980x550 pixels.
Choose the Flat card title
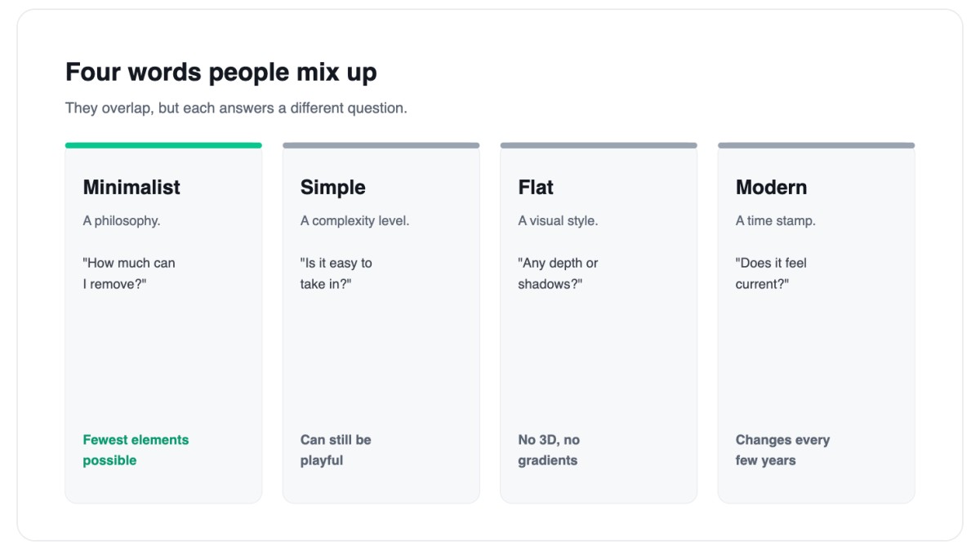pyautogui.click(x=536, y=187)
